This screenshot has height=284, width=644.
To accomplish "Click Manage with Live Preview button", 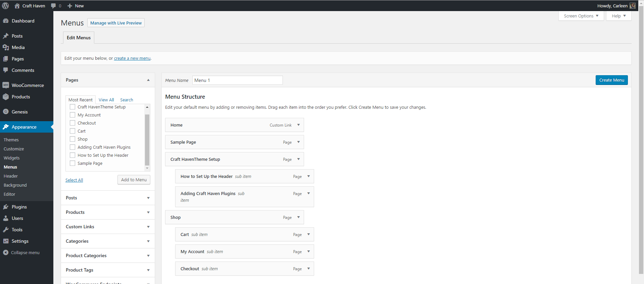I will click(116, 23).
